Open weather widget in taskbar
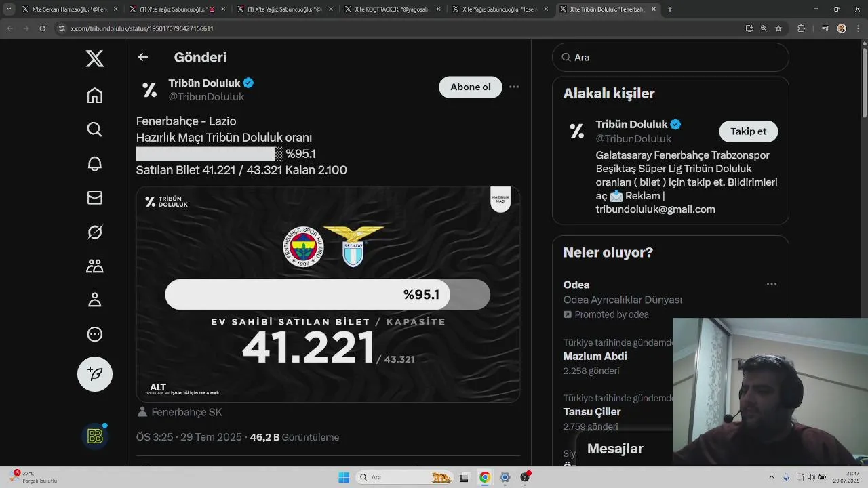868x488 pixels. (x=34, y=476)
